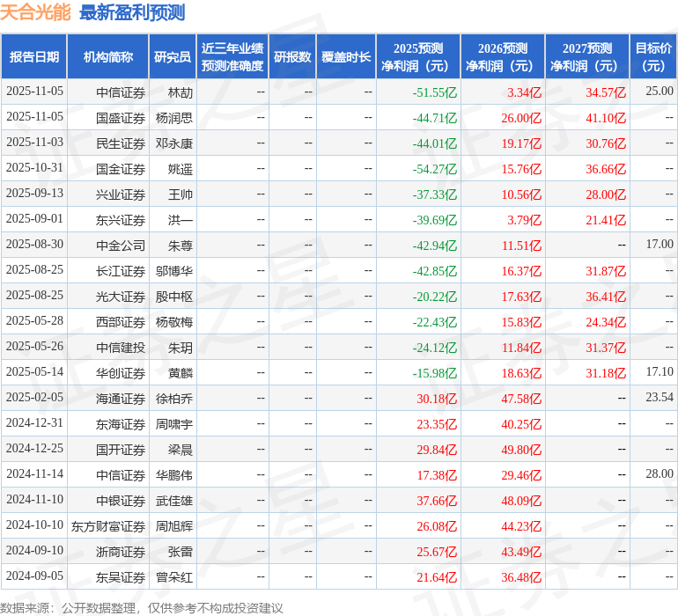
Task: Click analyst name 华鹏伟
Action: pos(174,475)
